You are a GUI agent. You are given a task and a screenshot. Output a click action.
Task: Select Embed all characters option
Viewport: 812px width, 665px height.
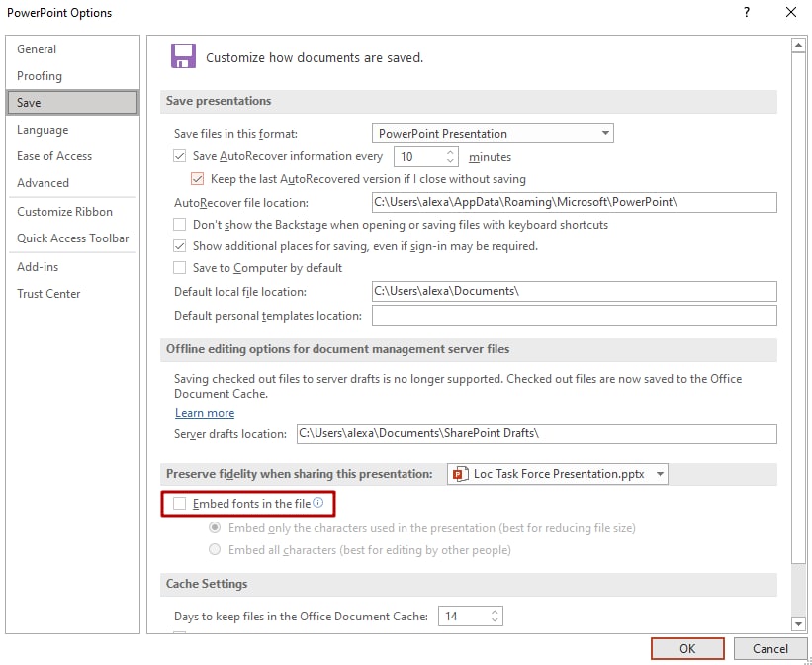pos(215,549)
